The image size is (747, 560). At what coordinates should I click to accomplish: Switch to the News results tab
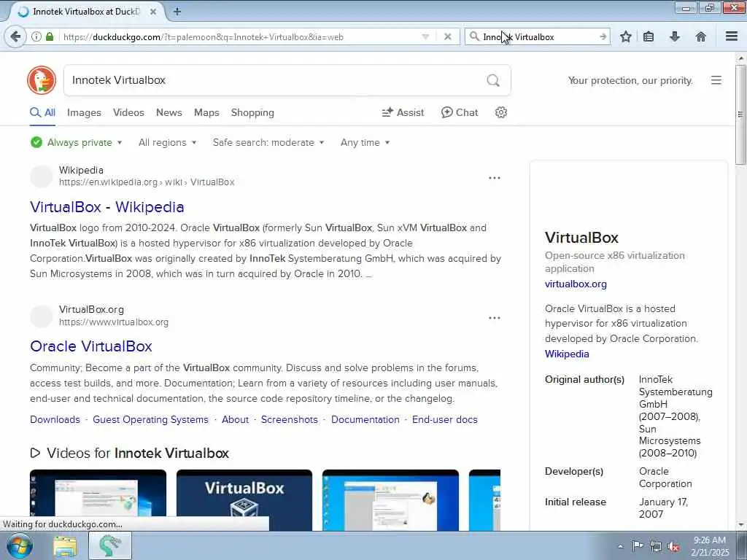click(169, 112)
